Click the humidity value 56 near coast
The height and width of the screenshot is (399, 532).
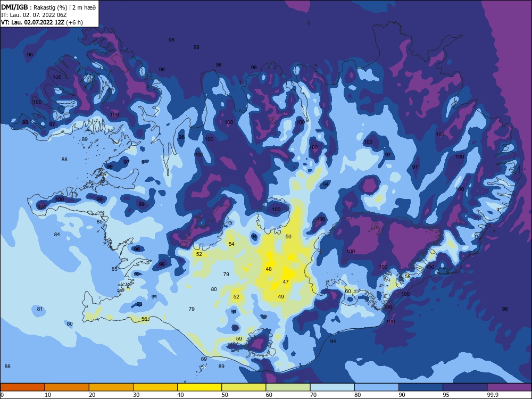click(145, 319)
